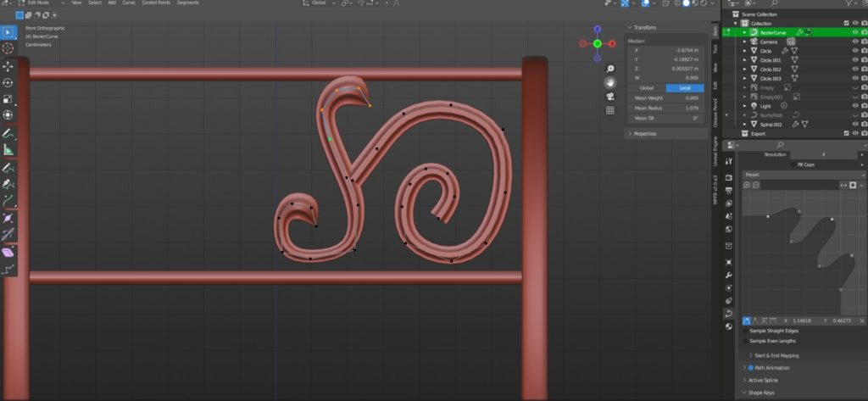Click the pan hand viewport icon
This screenshot has height=401, width=868.
click(x=609, y=82)
